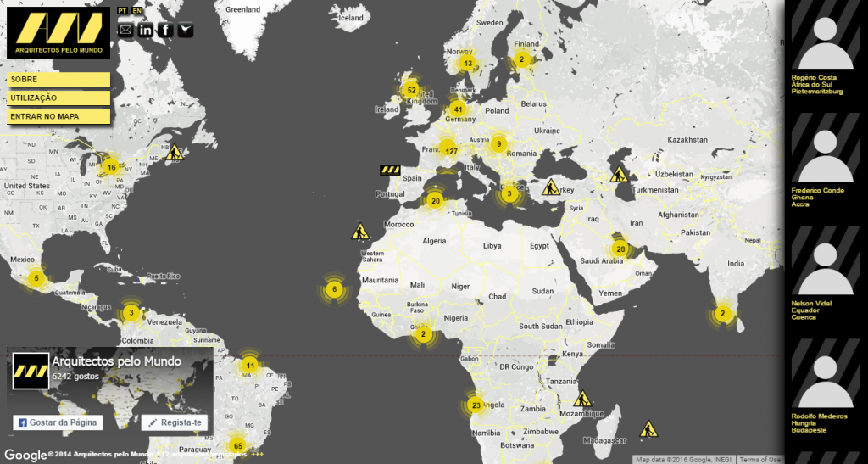The height and width of the screenshot is (464, 868).
Task: Expand the cluster marker showing 52
Action: [x=411, y=90]
